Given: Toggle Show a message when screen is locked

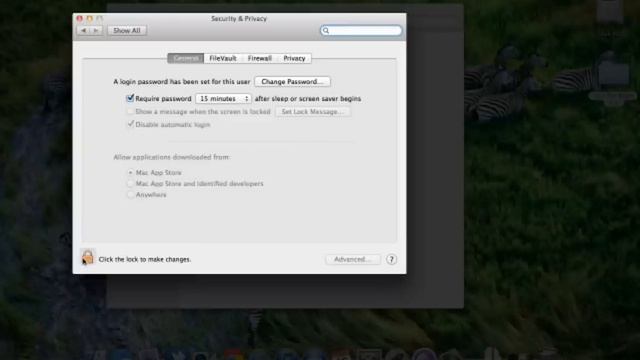Looking at the screenshot, I should (x=130, y=111).
